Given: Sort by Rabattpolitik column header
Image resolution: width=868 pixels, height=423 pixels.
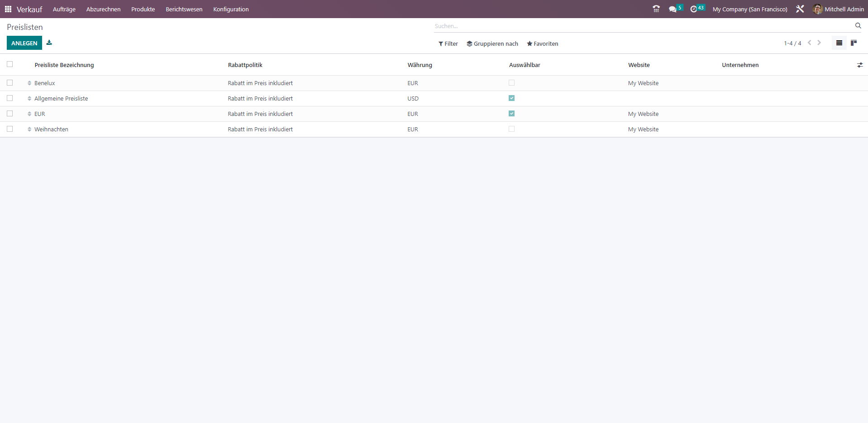Looking at the screenshot, I should (245, 65).
